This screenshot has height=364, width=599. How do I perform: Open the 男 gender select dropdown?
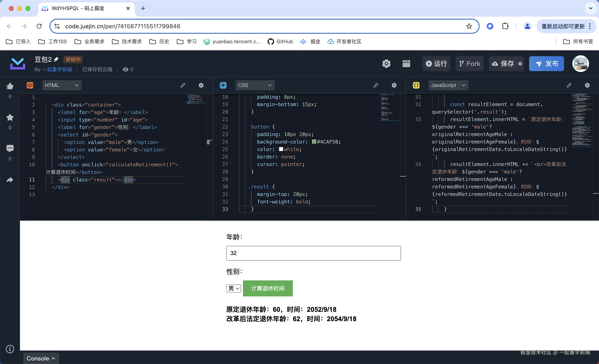click(233, 288)
